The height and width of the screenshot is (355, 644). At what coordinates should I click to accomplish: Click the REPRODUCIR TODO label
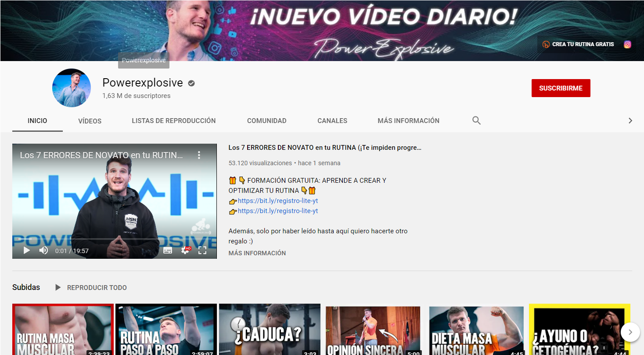(97, 288)
